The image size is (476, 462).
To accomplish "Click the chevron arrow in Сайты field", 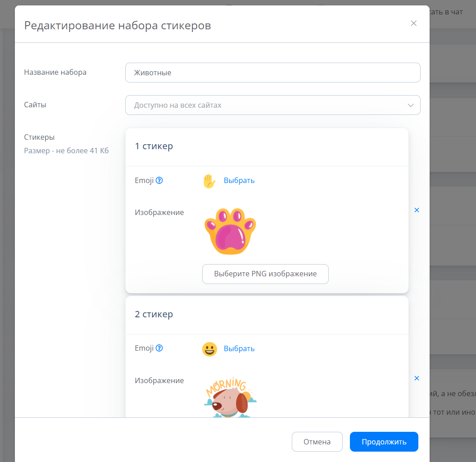I will coord(410,105).
